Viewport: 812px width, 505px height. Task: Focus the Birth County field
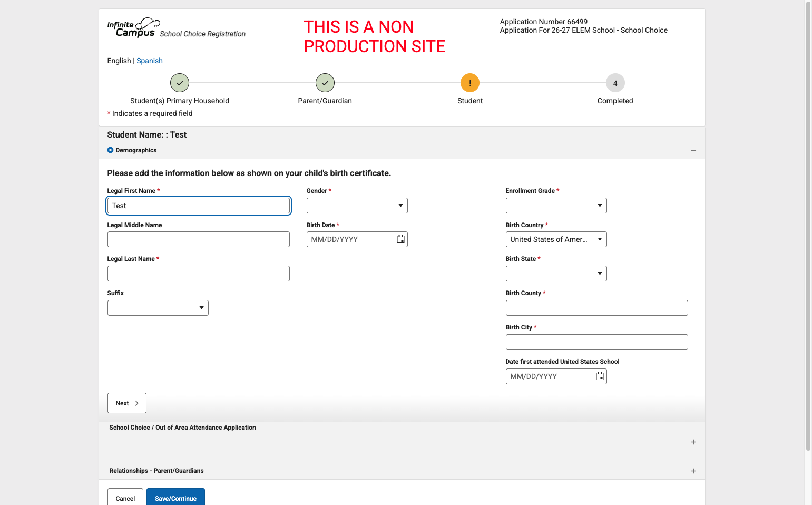pyautogui.click(x=597, y=308)
